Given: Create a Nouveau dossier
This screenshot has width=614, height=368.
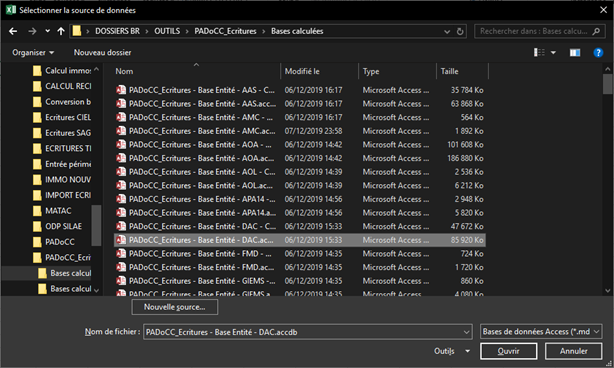Looking at the screenshot, I should [x=102, y=52].
